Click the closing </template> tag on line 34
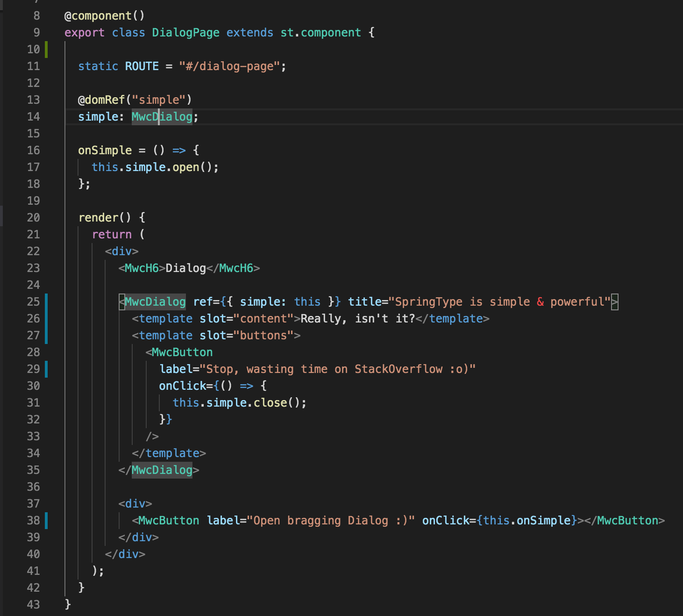 pos(169,453)
